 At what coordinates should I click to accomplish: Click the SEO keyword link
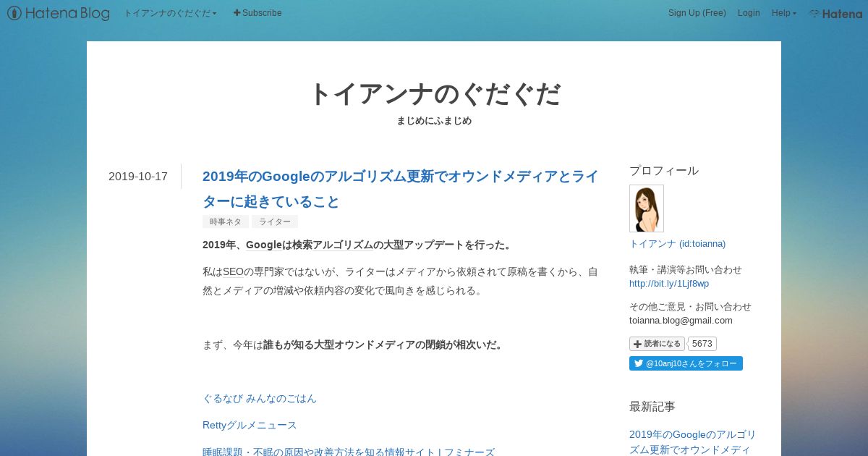tap(233, 271)
